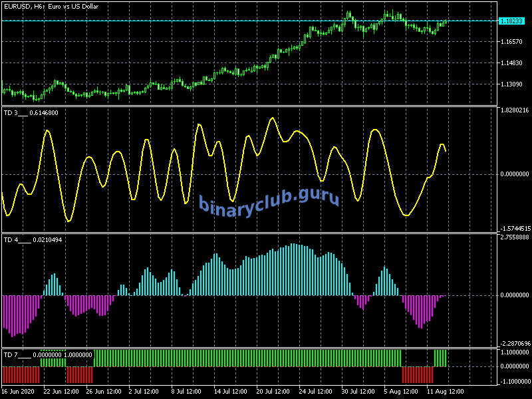Image resolution: width=532 pixels, height=399 pixels.
Task: Click the 2.7558888 value on TD 4 scale
Action: 514,237
